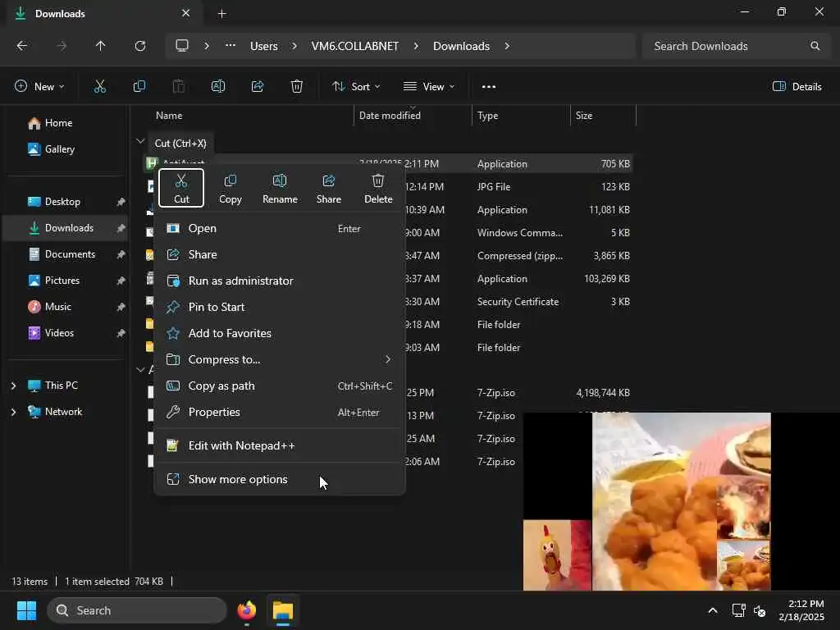Select Add to Favorites
This screenshot has width=840, height=630.
pyautogui.click(x=280, y=333)
